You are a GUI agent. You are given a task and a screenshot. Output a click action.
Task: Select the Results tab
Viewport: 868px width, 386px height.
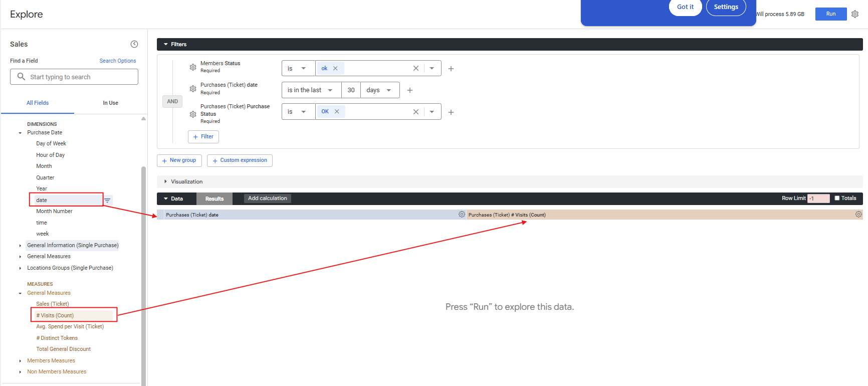[214, 199]
